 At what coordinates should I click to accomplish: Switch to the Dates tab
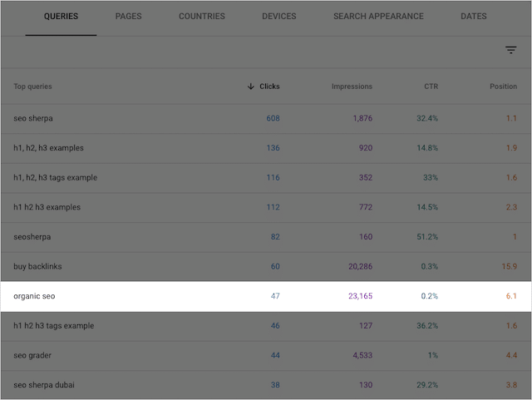point(473,17)
